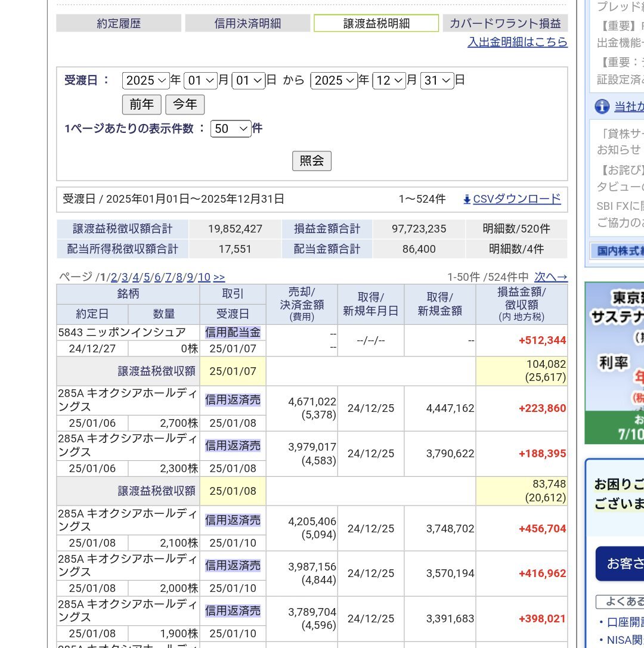Viewport: 644px width, 648px height.
Task: Click the blue info icon in sidebar
Action: pyautogui.click(x=602, y=107)
